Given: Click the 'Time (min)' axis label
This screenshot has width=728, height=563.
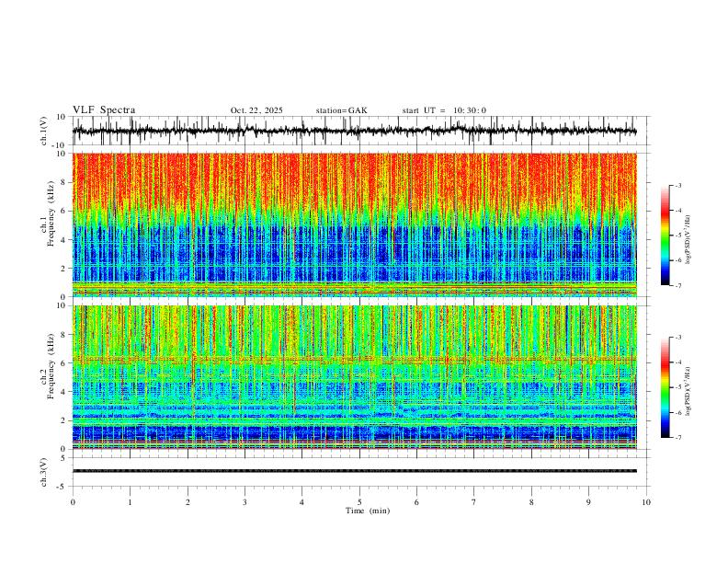Looking at the screenshot, I should (368, 511).
